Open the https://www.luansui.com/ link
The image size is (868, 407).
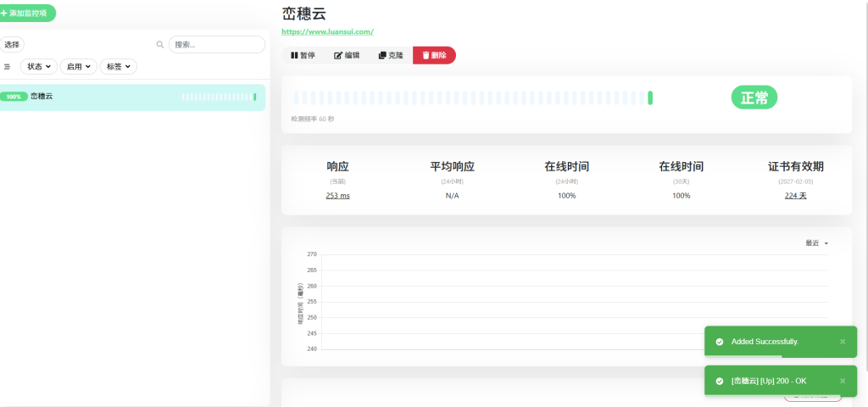click(328, 32)
